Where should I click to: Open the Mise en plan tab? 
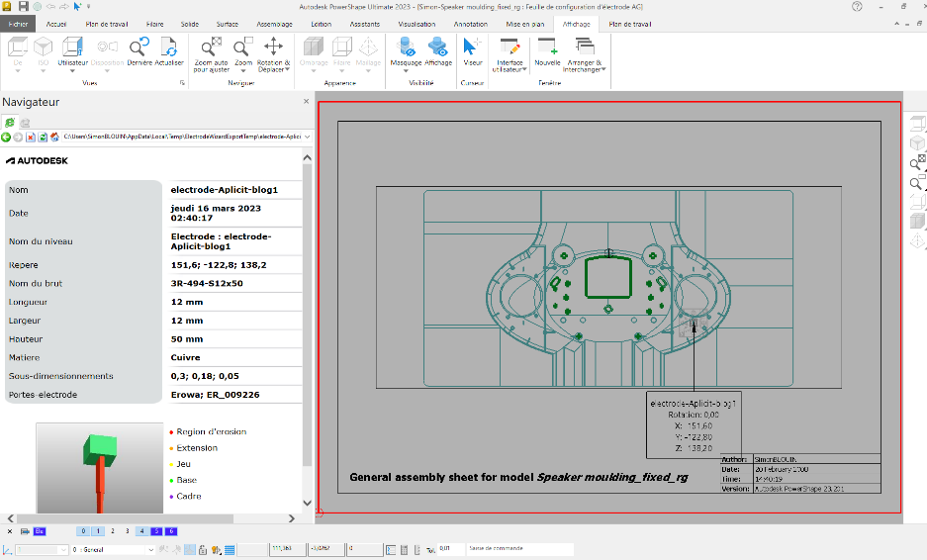click(525, 25)
